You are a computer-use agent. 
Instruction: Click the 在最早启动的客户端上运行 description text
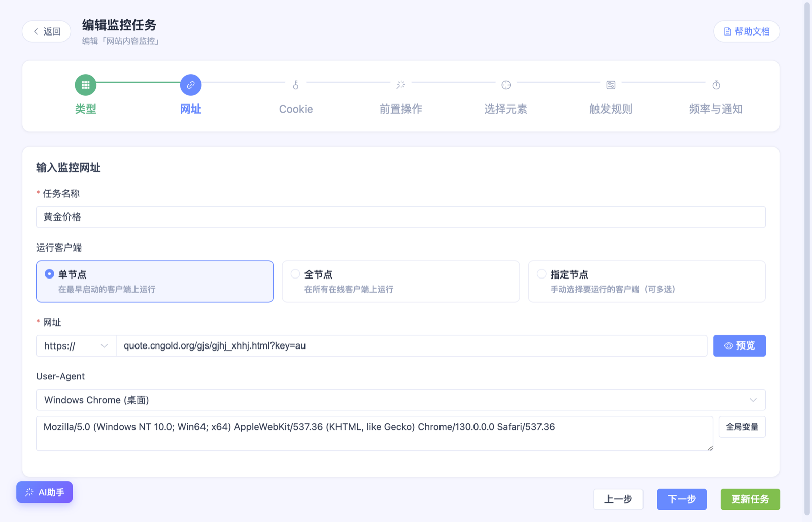[x=107, y=289]
